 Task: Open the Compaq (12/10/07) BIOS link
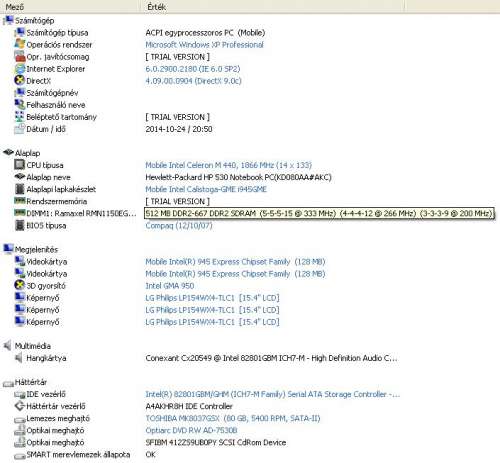point(179,226)
